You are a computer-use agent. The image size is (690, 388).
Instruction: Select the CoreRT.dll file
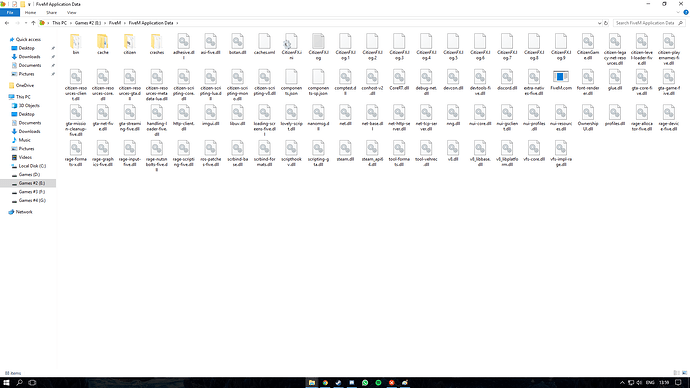point(399,80)
